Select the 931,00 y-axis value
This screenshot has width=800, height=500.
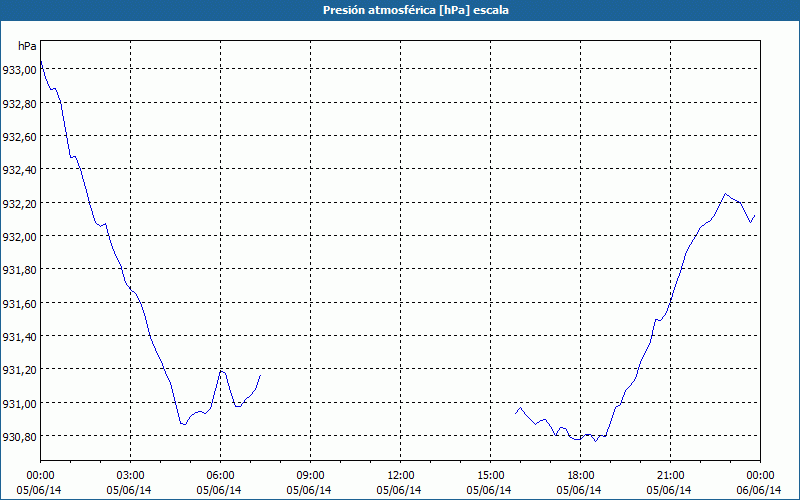point(19,404)
